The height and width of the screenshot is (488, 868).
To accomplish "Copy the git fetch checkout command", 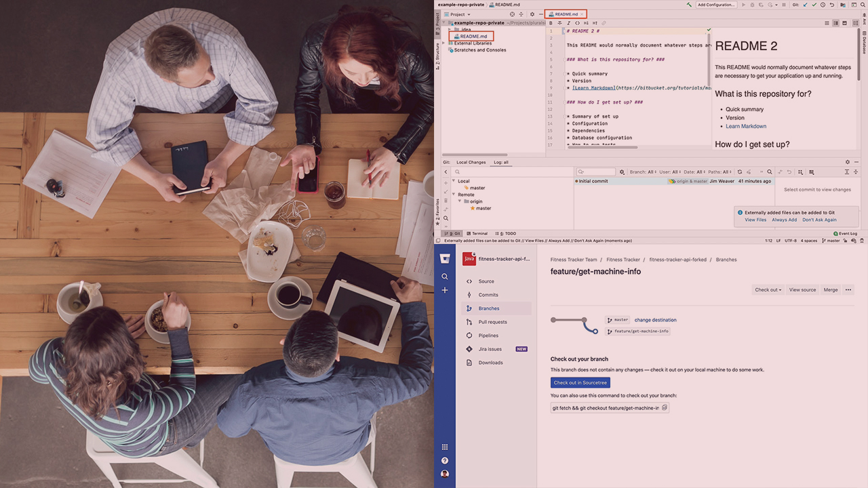I will tap(665, 408).
